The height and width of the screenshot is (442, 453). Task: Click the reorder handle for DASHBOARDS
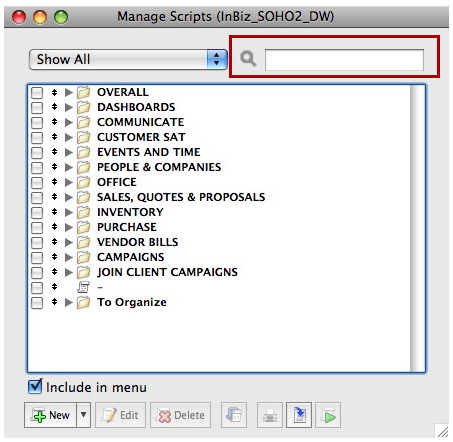point(54,107)
